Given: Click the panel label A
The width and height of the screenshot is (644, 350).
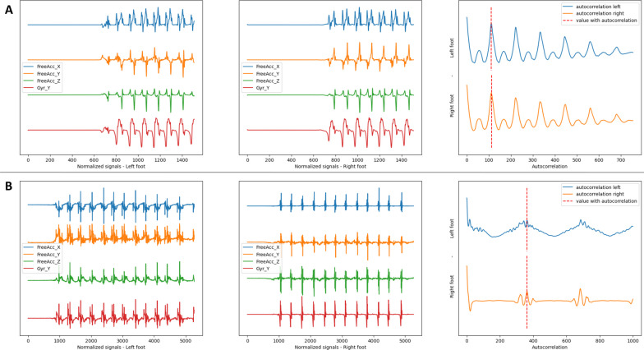Looking at the screenshot, I should click(8, 10).
